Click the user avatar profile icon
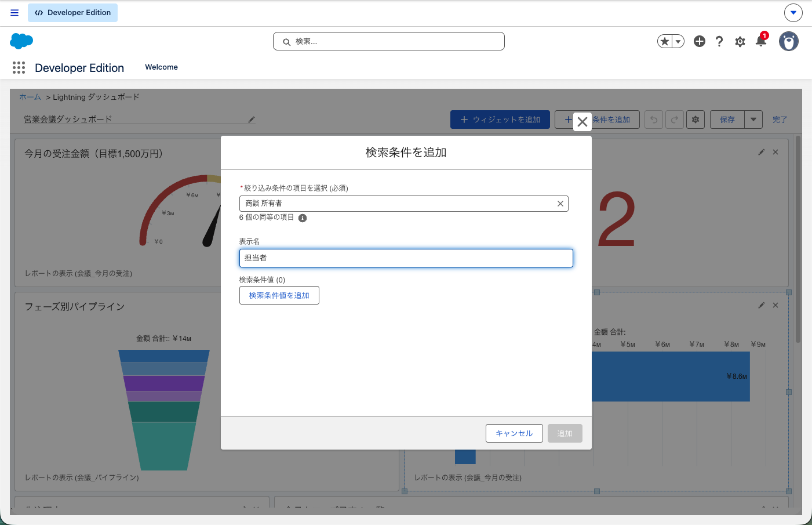The height and width of the screenshot is (525, 812). (789, 41)
